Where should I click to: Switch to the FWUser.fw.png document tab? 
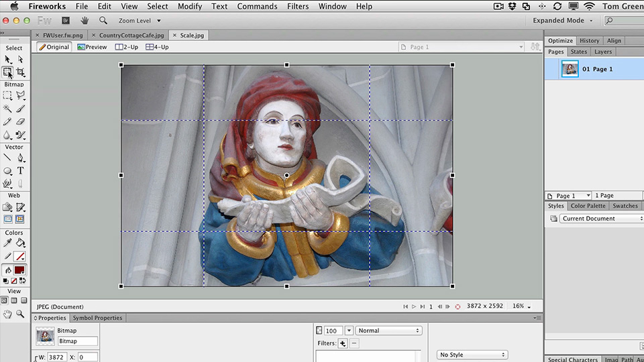(x=63, y=36)
